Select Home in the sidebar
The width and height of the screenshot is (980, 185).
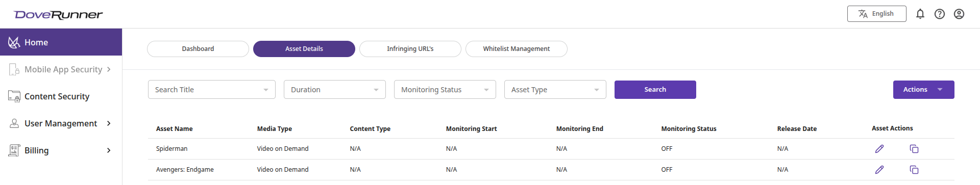tap(61, 42)
